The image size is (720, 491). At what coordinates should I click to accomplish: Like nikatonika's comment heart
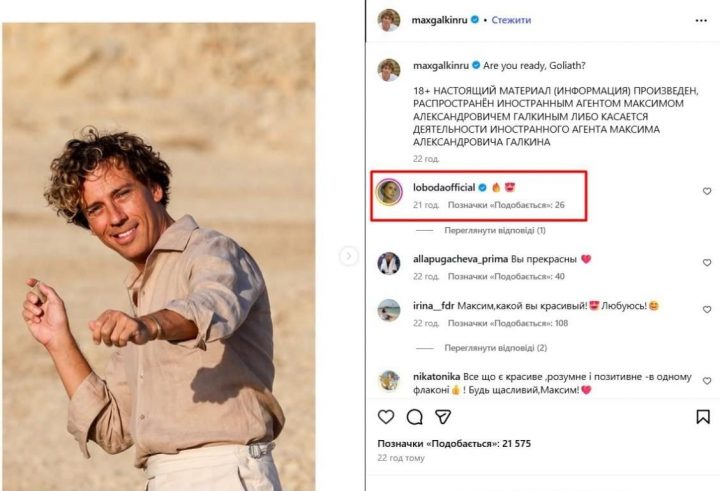point(706,380)
